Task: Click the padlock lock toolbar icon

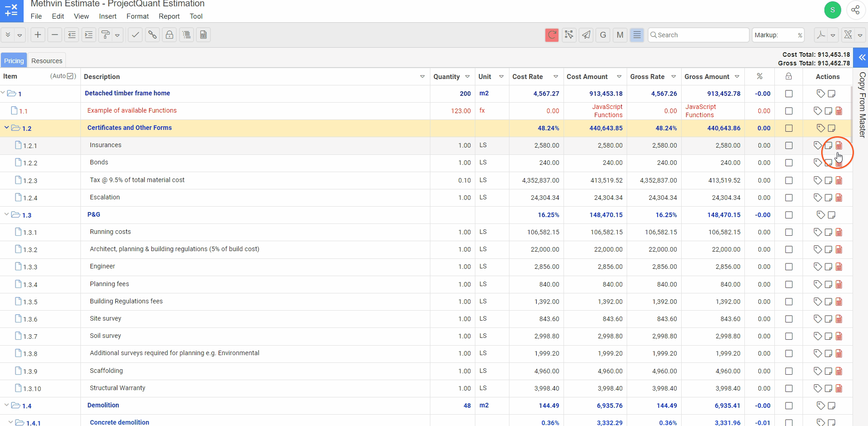Action: [170, 35]
